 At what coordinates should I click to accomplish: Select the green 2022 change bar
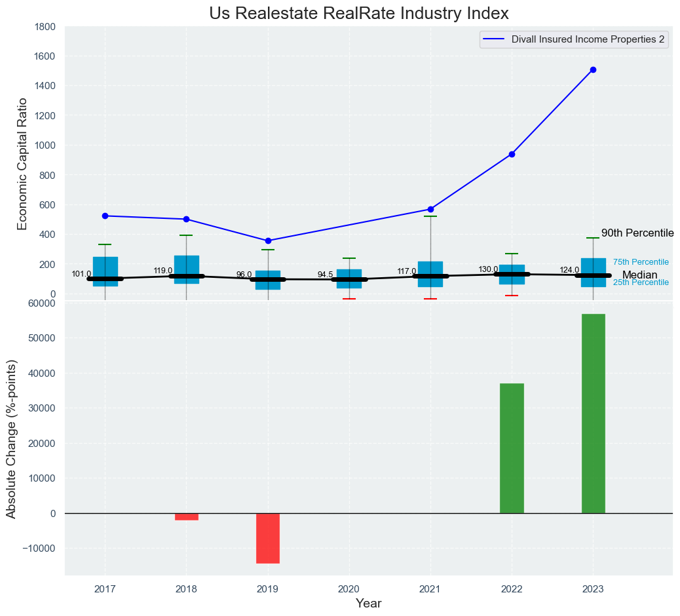(x=512, y=448)
